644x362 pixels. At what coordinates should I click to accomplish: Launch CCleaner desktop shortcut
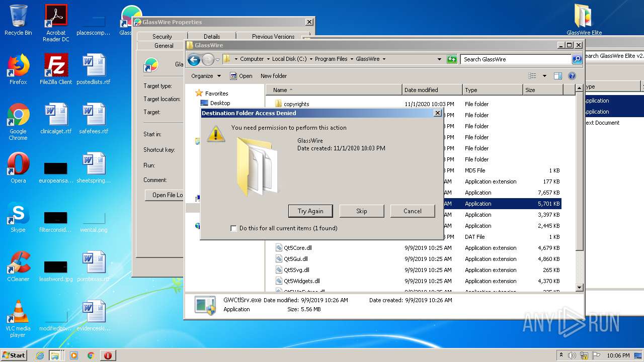click(x=18, y=266)
